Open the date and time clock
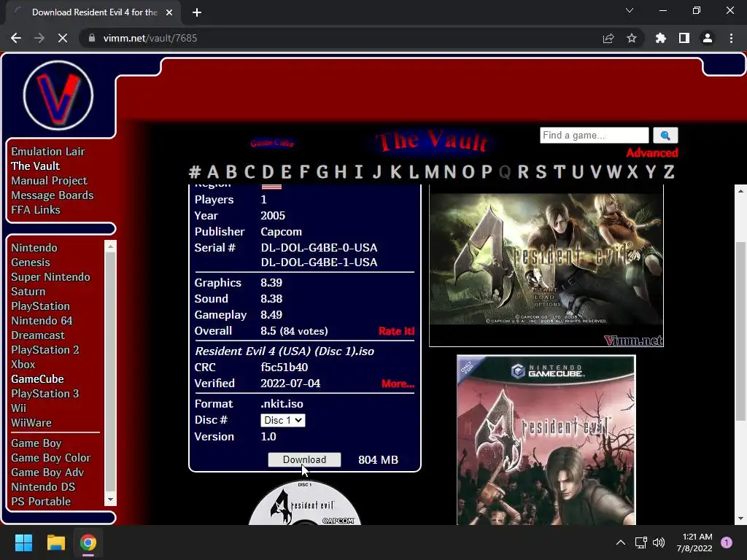Viewport: 747px width, 560px height. [694, 542]
